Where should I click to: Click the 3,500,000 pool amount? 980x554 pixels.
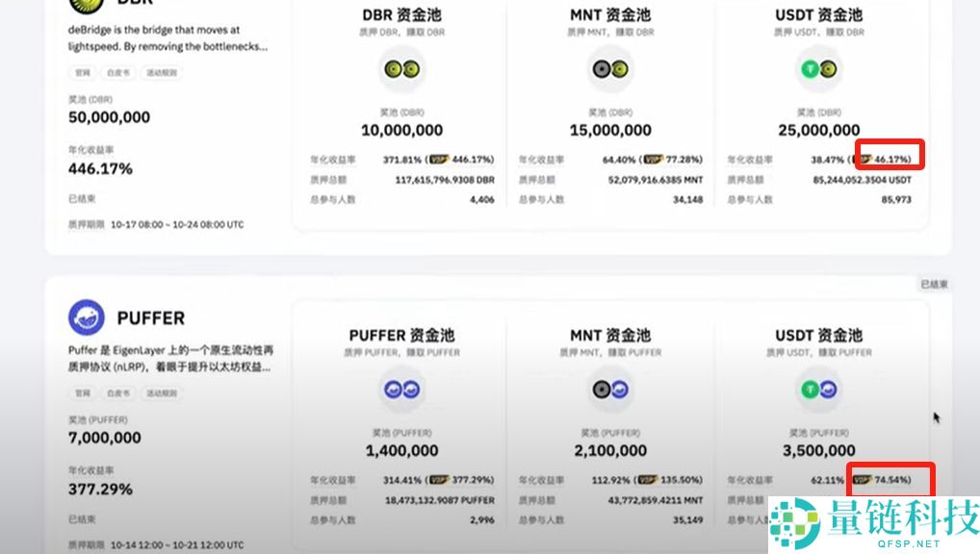pos(818,450)
